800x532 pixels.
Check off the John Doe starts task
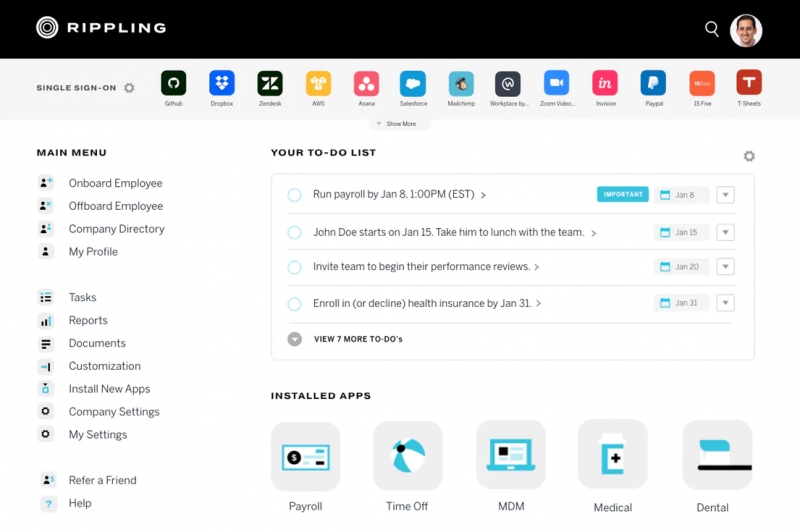tap(294, 233)
